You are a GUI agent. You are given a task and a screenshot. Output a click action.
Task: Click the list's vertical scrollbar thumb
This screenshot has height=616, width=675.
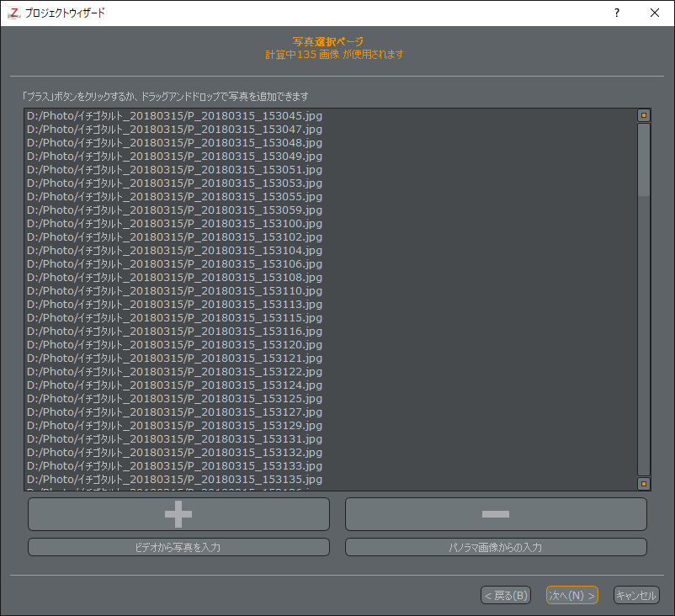tap(644, 160)
